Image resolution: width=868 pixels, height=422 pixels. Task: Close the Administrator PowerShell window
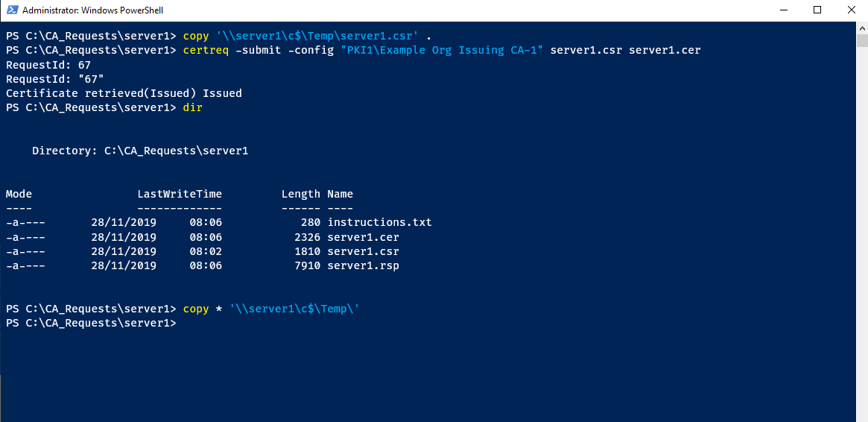pyautogui.click(x=851, y=10)
